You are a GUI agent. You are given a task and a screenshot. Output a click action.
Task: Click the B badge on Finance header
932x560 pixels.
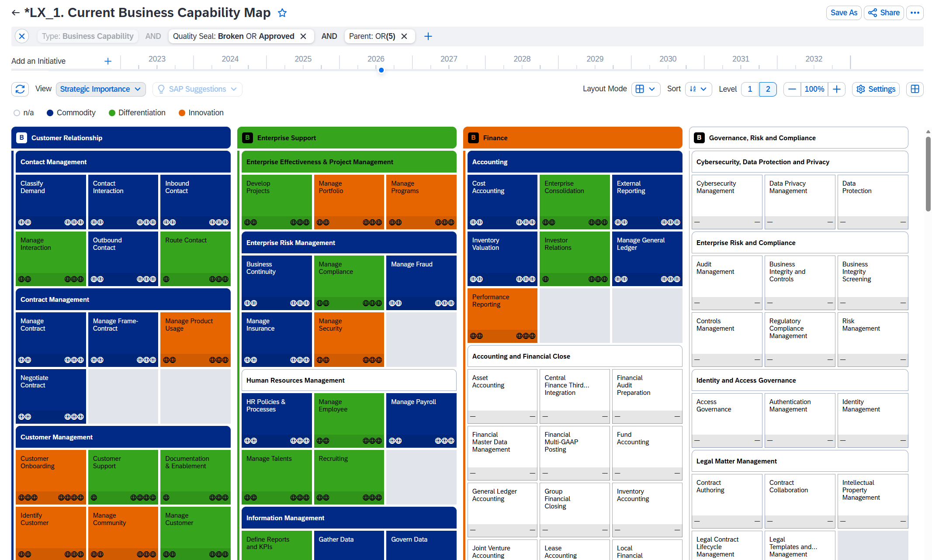click(473, 138)
